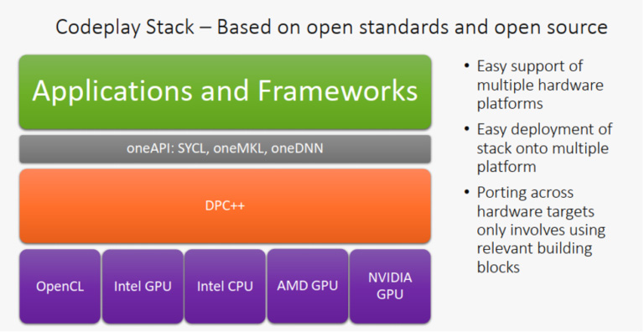The height and width of the screenshot is (332, 644).
Task: Select the OpenCL purple box
Action: pyautogui.click(x=60, y=287)
